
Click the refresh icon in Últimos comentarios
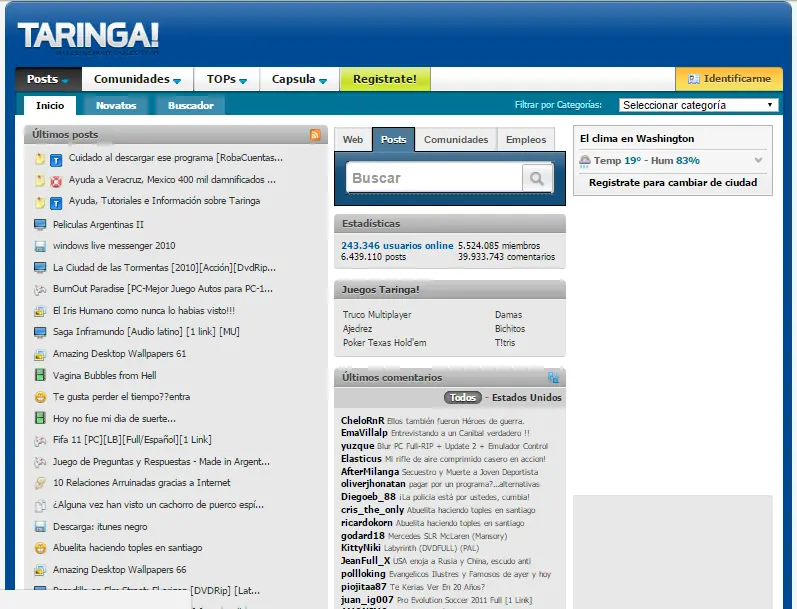(553, 377)
